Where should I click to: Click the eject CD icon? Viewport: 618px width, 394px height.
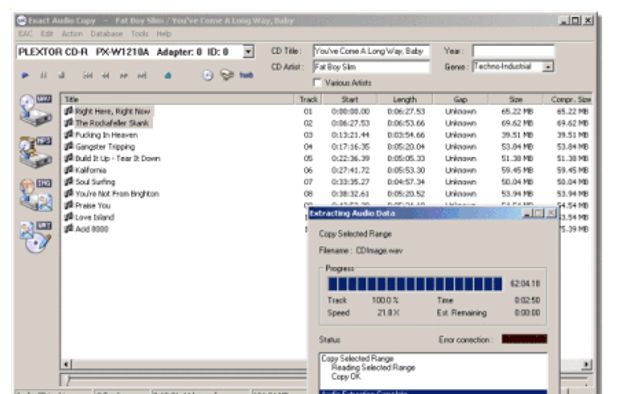(168, 75)
